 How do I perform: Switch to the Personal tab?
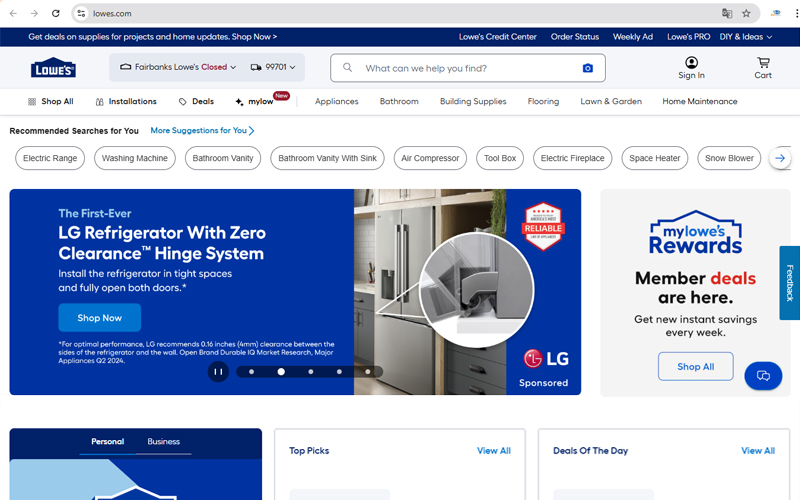click(108, 441)
